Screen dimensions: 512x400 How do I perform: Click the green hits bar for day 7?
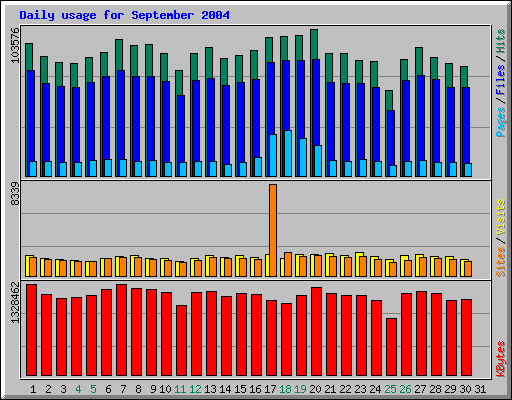[119, 55]
